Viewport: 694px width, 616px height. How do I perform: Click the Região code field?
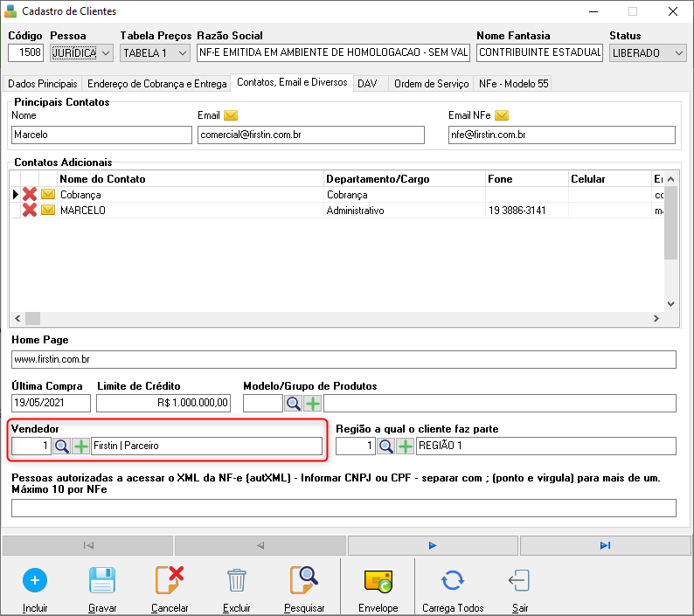click(356, 446)
